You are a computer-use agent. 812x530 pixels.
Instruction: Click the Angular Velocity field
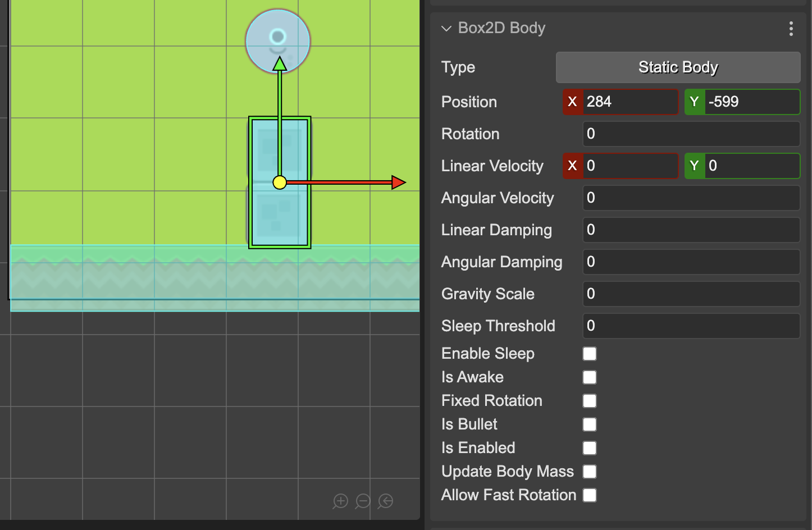(691, 198)
